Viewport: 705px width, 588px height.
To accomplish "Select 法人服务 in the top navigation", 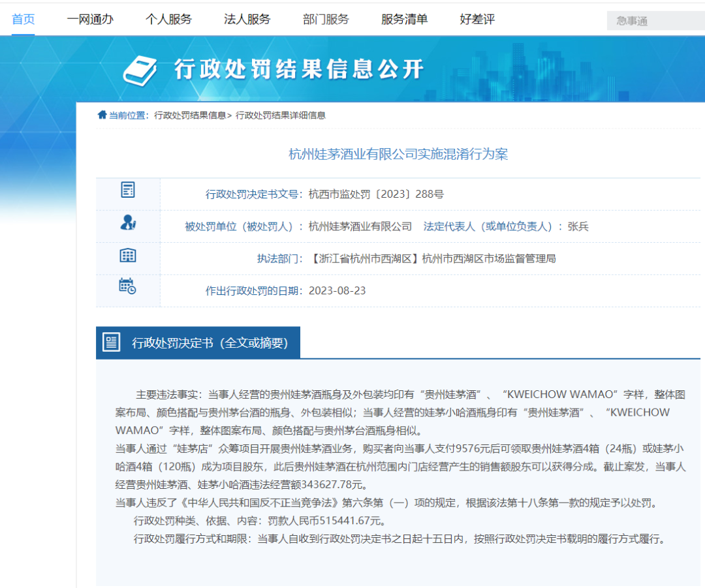I will [x=247, y=20].
